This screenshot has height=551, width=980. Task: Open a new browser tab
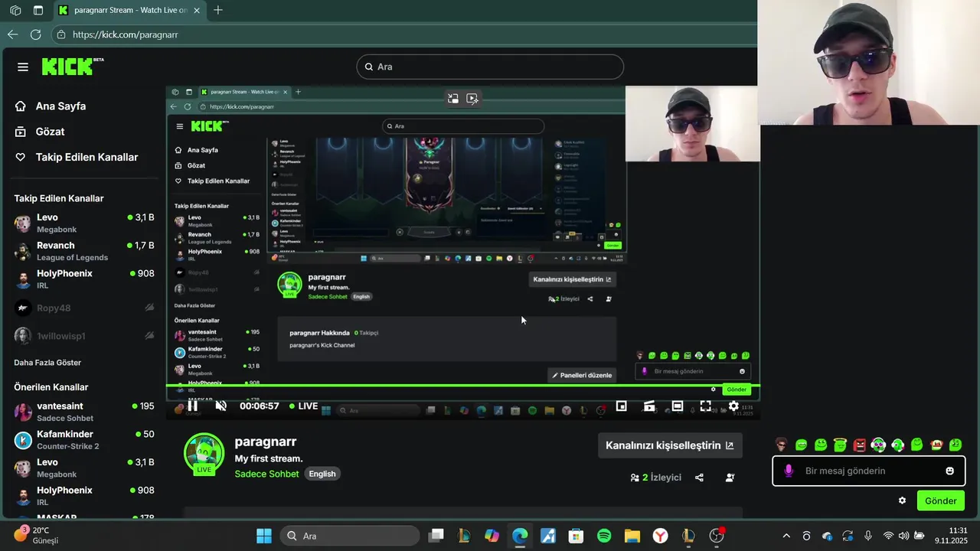click(x=218, y=11)
